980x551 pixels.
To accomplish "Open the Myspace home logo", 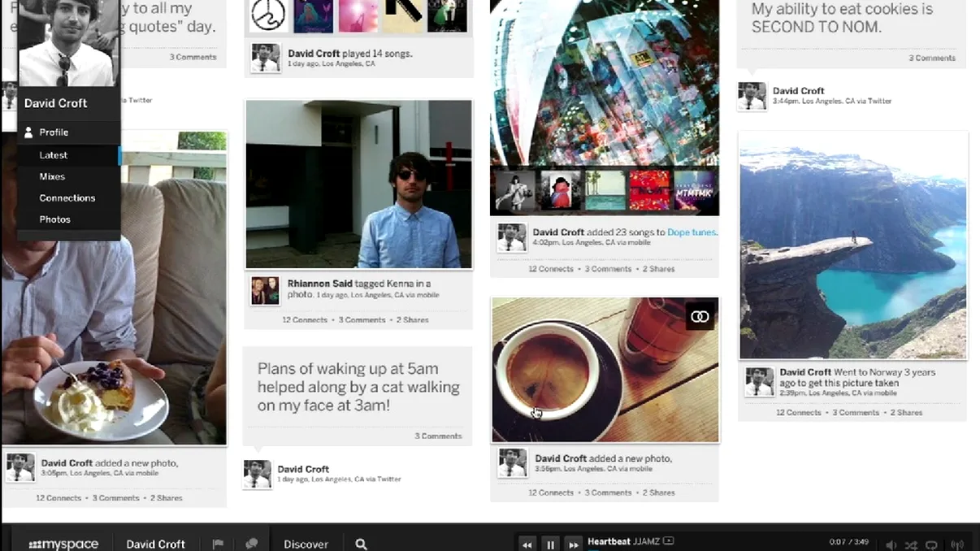I will (x=62, y=544).
